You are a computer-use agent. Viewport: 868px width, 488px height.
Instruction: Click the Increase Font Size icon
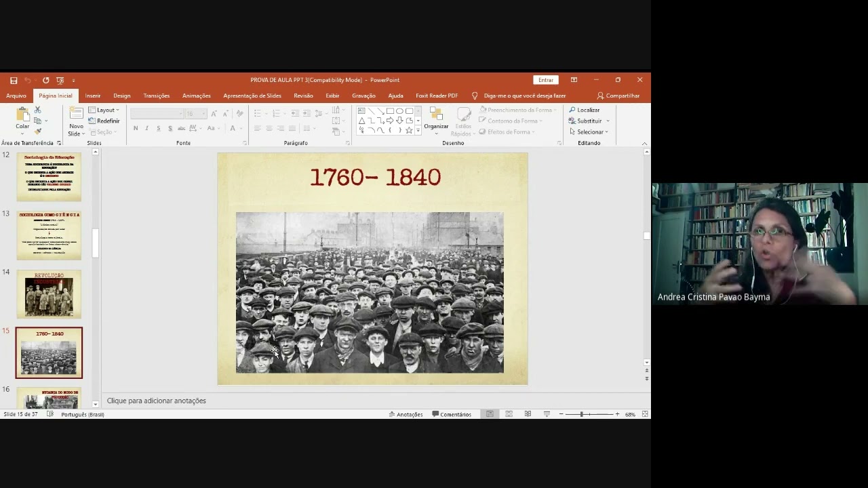(x=214, y=114)
